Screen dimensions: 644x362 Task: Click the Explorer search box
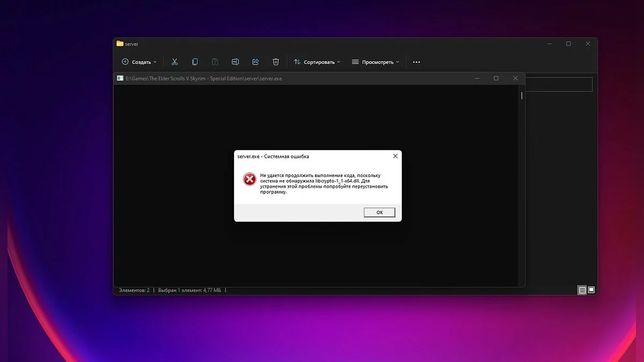coord(558,84)
